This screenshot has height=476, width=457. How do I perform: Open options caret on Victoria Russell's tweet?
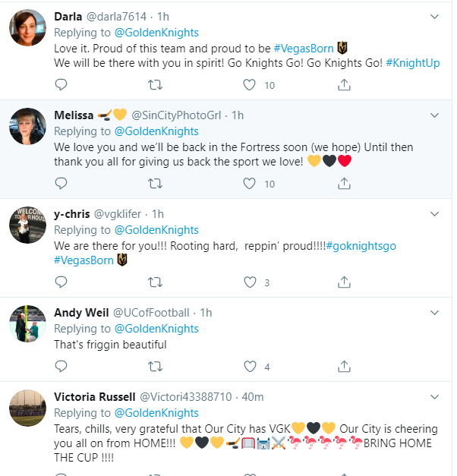click(x=435, y=396)
